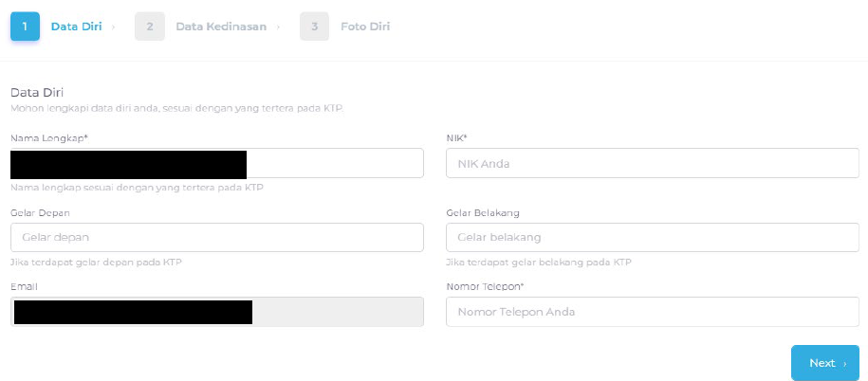Click the disabled Email field
Viewport: 868px width, 381px height.
(217, 312)
